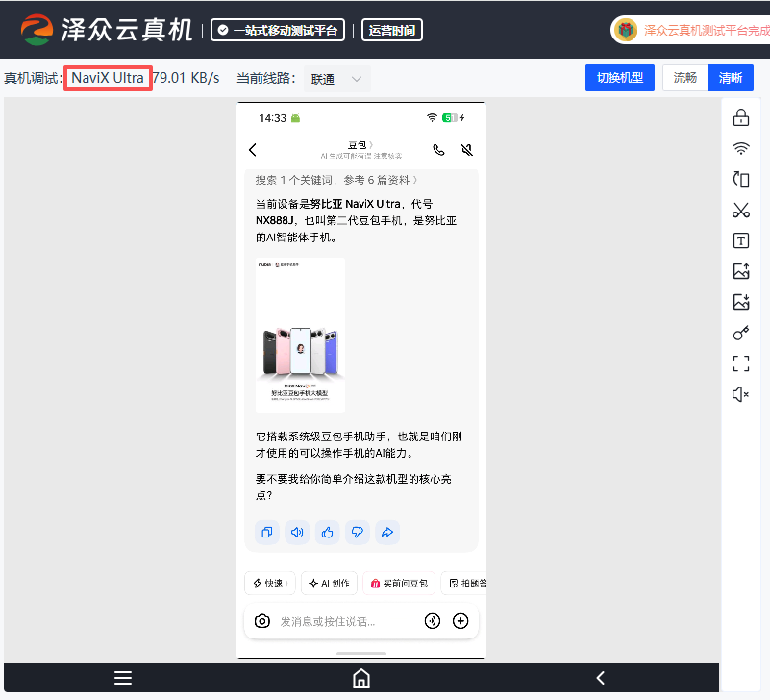Screen dimensions: 770x700
Task: Tap the battery indicator in phone status bar
Action: click(450, 118)
